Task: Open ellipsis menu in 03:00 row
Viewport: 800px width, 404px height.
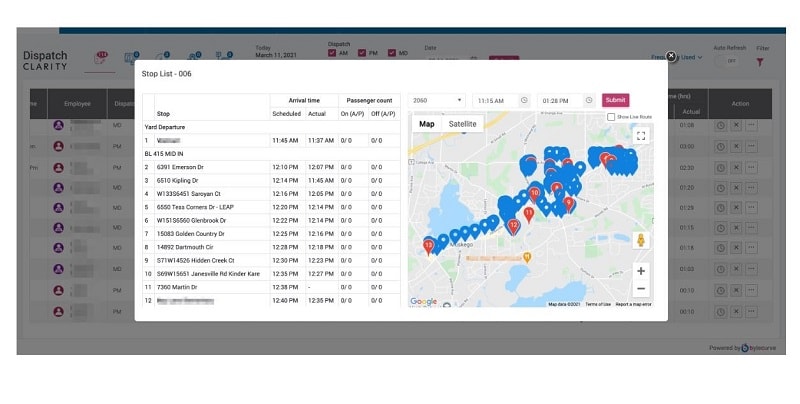Action: coord(751,146)
